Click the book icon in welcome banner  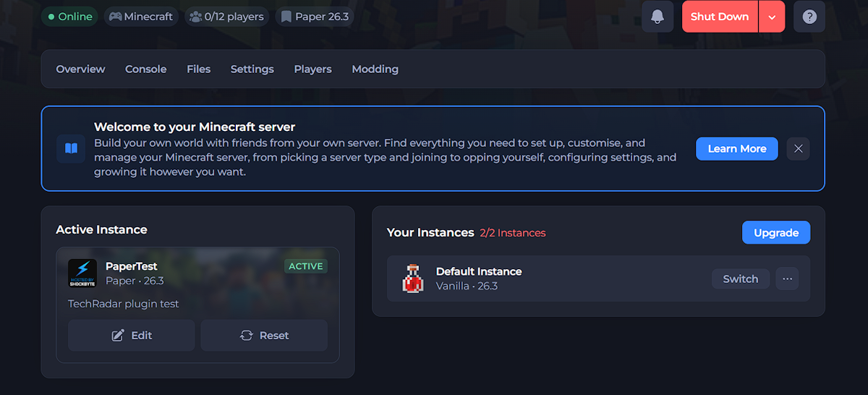click(x=71, y=148)
